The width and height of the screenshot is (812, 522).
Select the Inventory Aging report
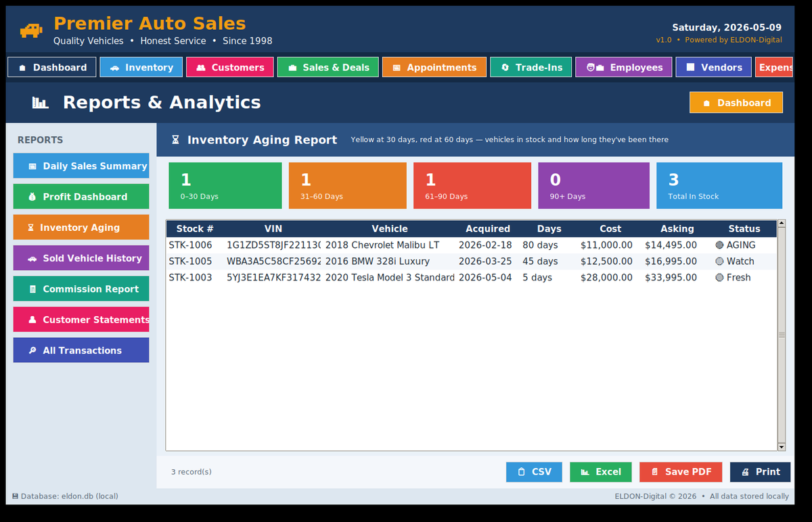(x=81, y=227)
